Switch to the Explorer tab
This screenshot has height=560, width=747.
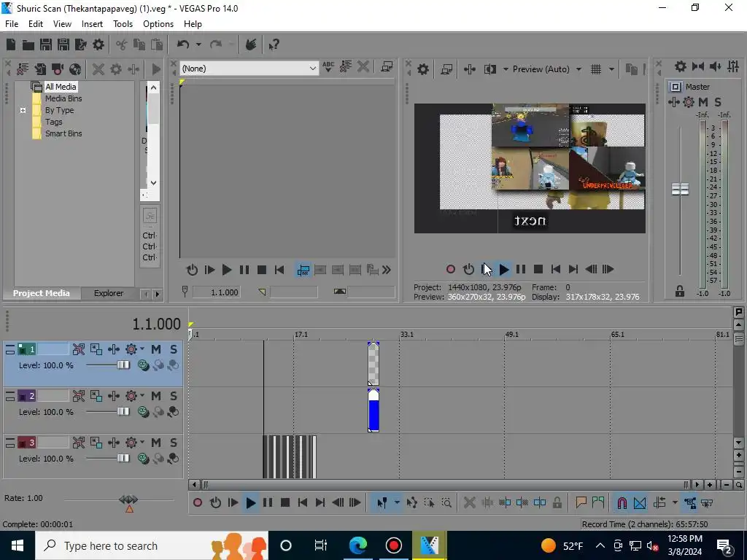109,293
